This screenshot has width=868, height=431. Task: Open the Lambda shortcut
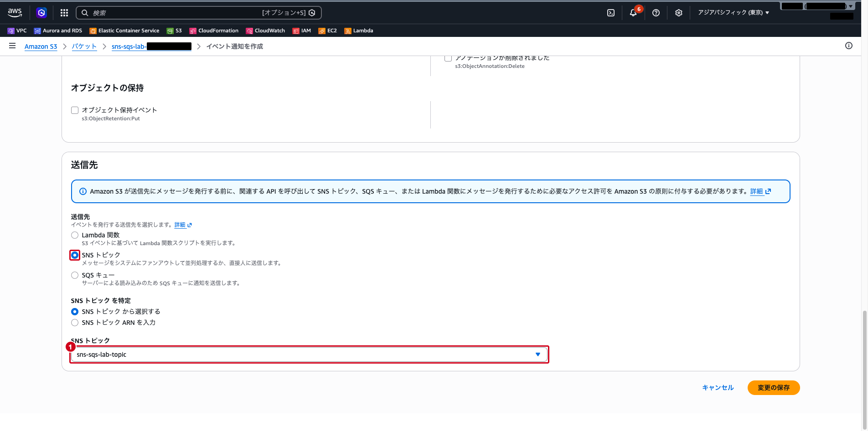(359, 31)
